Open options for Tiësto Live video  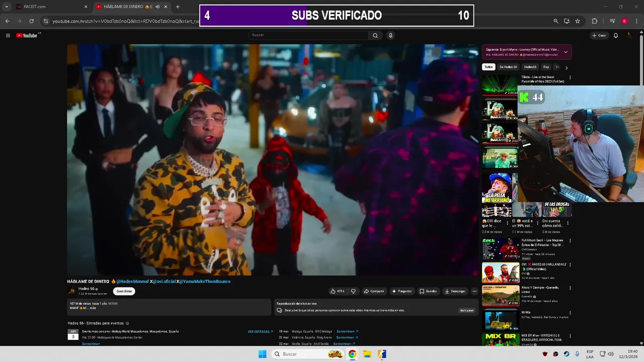570,78
